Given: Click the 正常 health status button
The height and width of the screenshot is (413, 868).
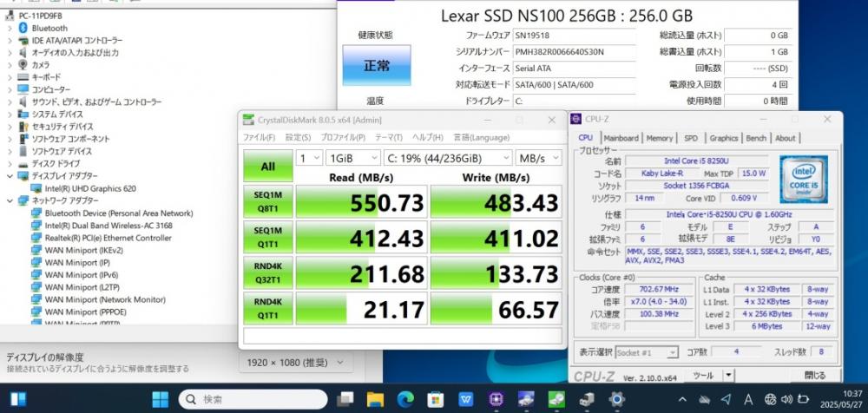Looking at the screenshot, I should pos(377,65).
